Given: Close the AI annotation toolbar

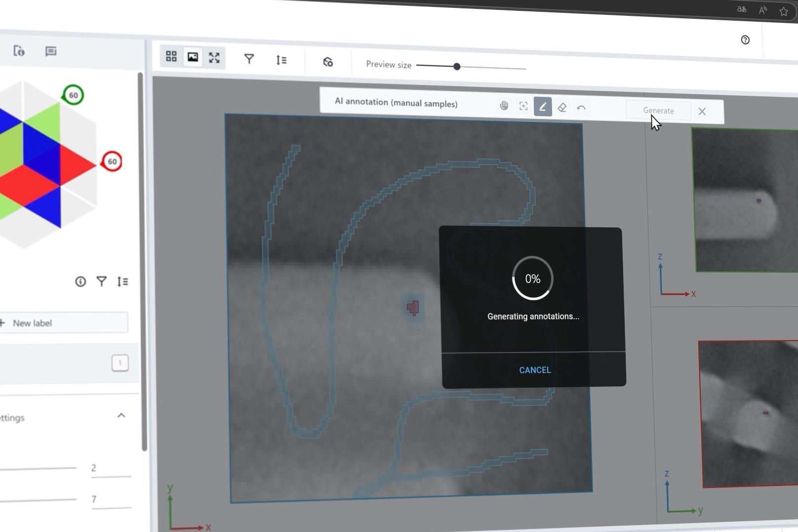Looking at the screenshot, I should [702, 112].
